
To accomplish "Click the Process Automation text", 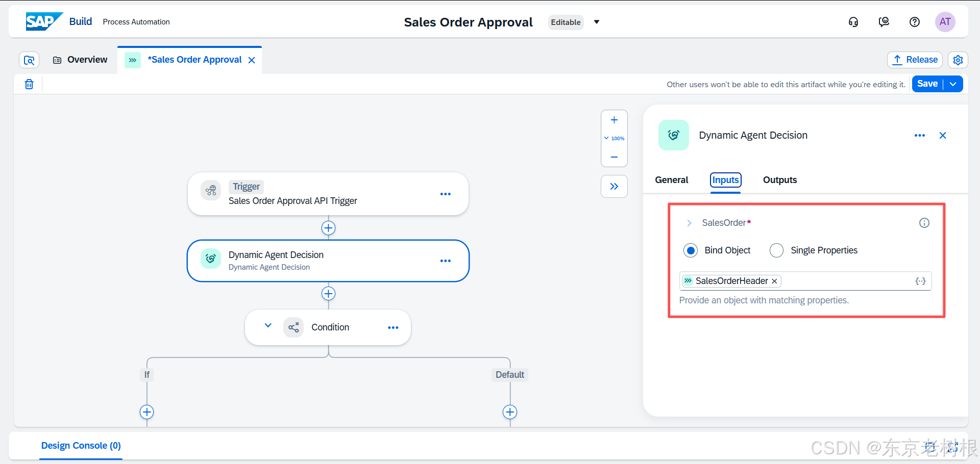I will pyautogui.click(x=136, y=22).
